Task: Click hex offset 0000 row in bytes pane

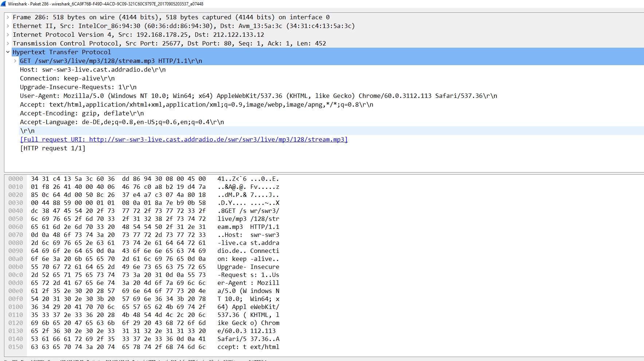Action: (16, 179)
